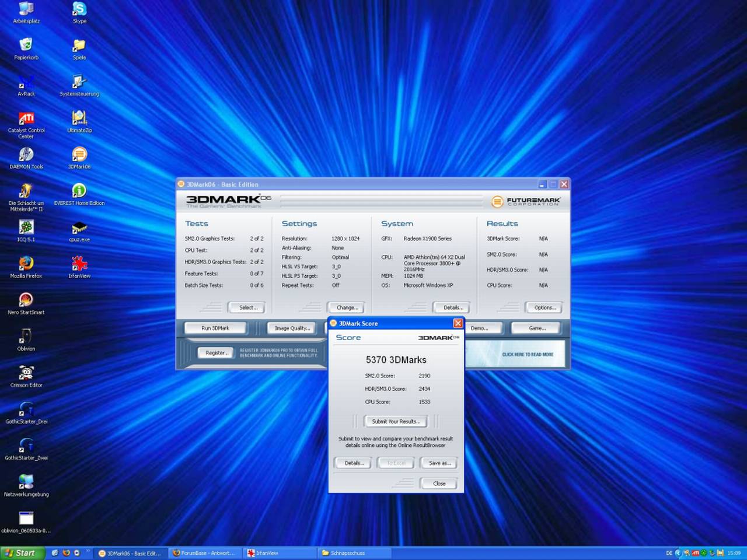This screenshot has width=747, height=560.
Task: Click the Demo... button
Action: pos(483,328)
